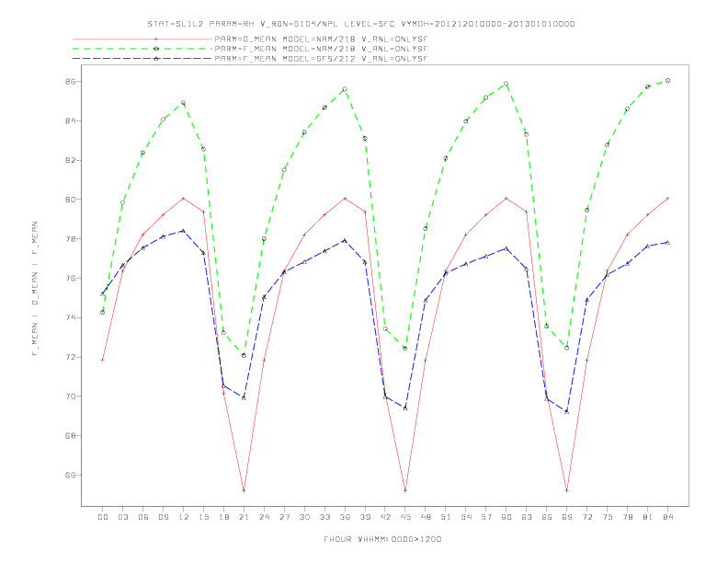Click x-axis tick label 36
The height and width of the screenshot is (563, 728).
[345, 517]
